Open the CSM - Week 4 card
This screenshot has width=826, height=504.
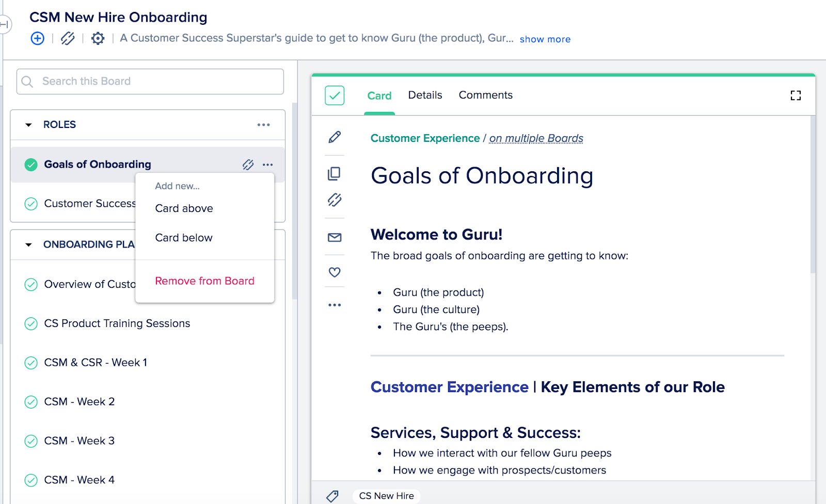80,480
